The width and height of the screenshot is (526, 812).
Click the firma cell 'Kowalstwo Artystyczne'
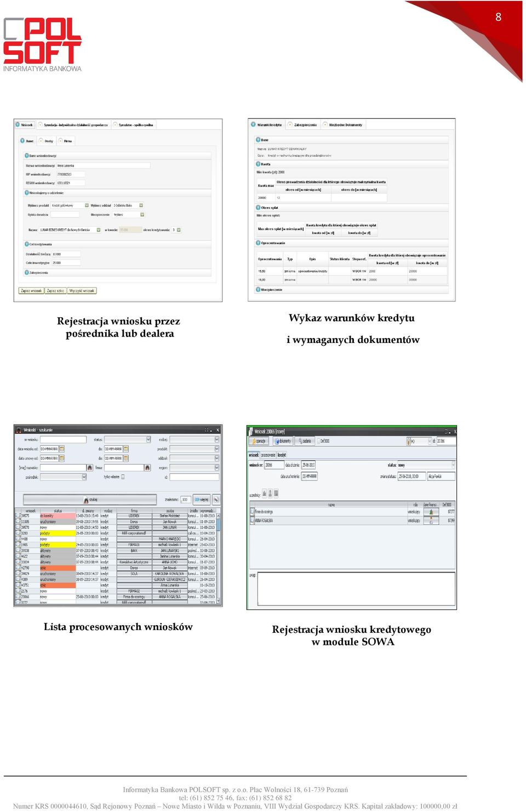pos(134,562)
